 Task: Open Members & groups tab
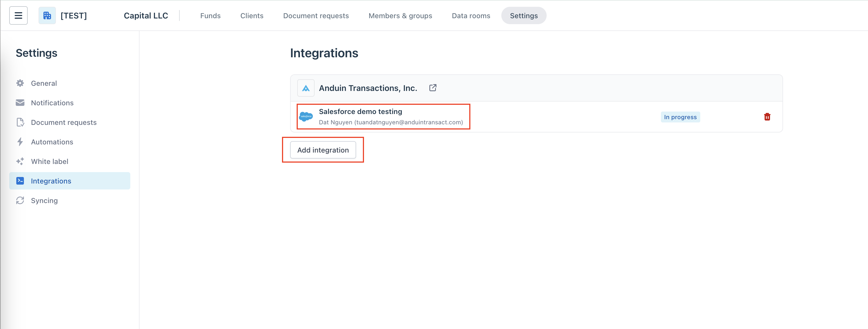[x=400, y=15]
